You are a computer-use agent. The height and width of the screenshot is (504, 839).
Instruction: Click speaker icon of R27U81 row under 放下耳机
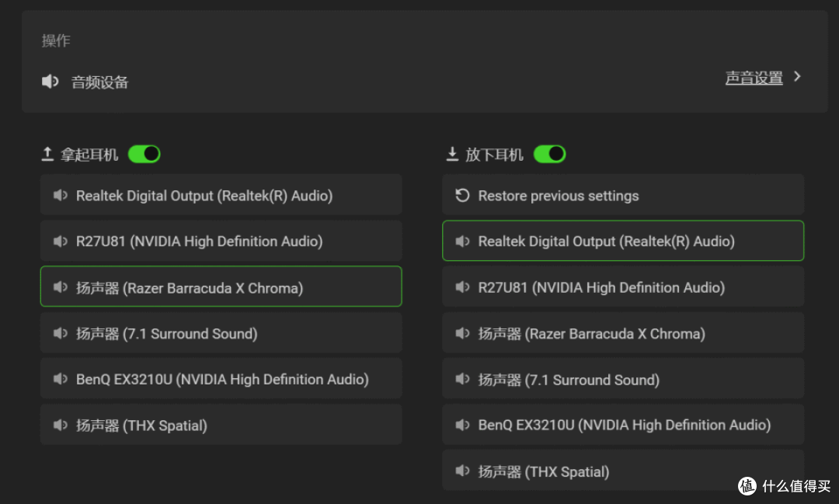click(462, 287)
